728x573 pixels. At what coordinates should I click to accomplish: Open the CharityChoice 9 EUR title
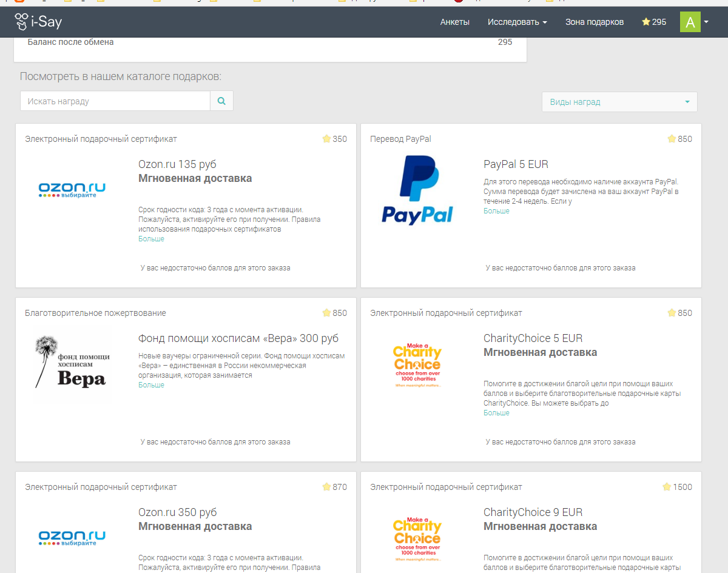(533, 512)
